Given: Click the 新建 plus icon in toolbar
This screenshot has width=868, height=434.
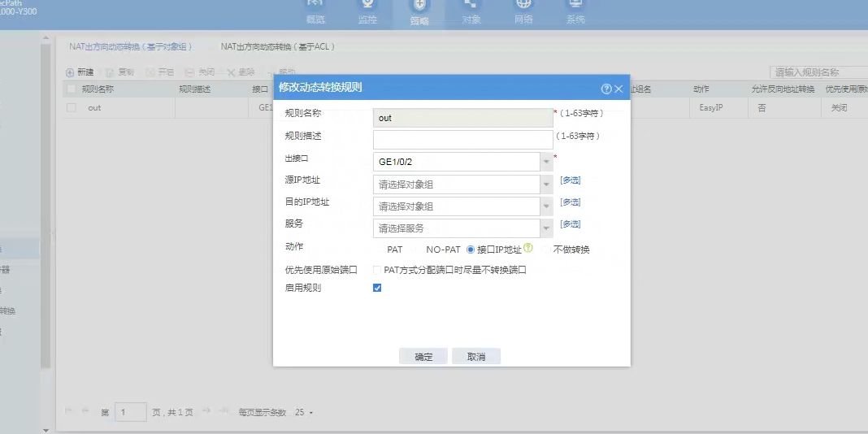Looking at the screenshot, I should pyautogui.click(x=70, y=72).
